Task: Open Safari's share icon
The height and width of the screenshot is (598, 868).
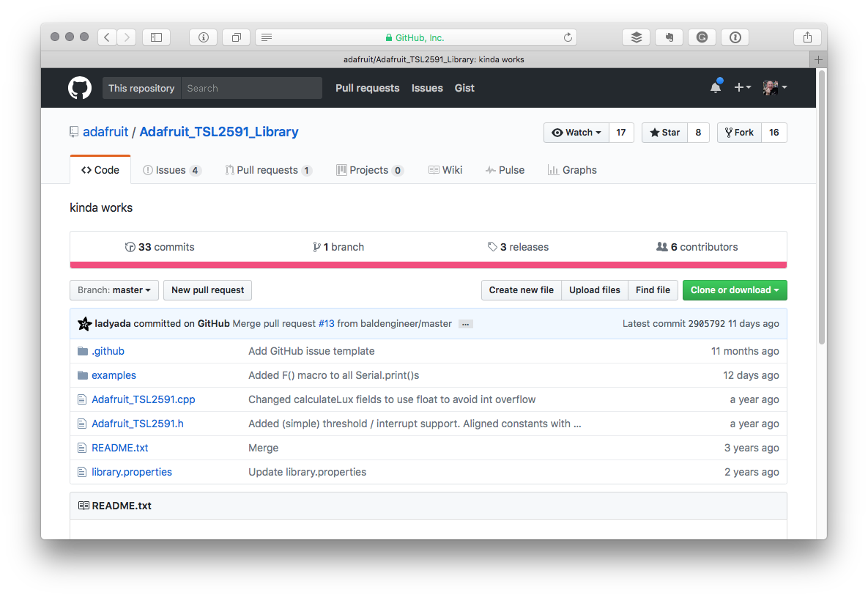Action: 808,37
